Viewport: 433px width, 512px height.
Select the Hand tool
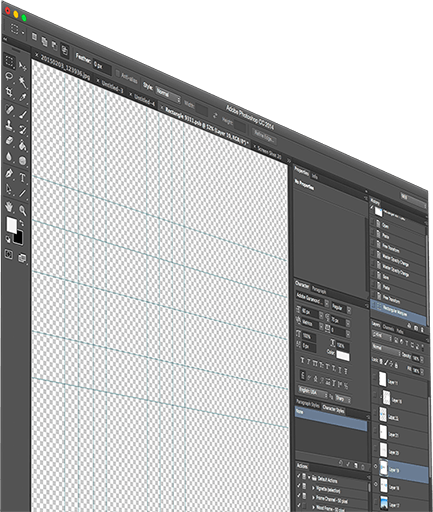[9, 207]
